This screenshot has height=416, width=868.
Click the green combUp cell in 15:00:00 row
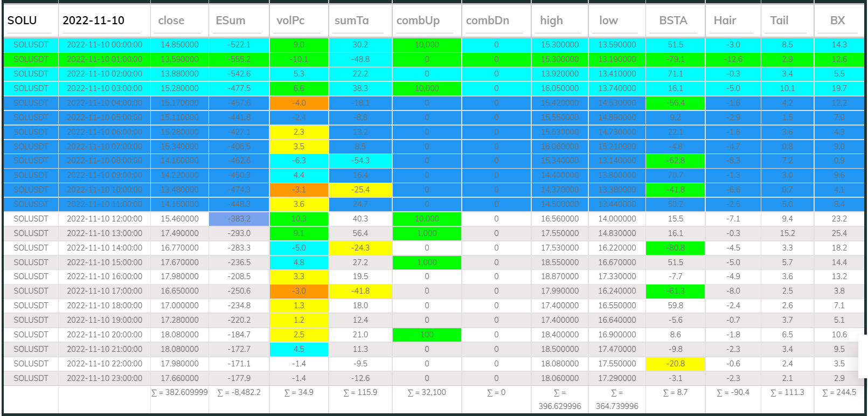(x=427, y=262)
